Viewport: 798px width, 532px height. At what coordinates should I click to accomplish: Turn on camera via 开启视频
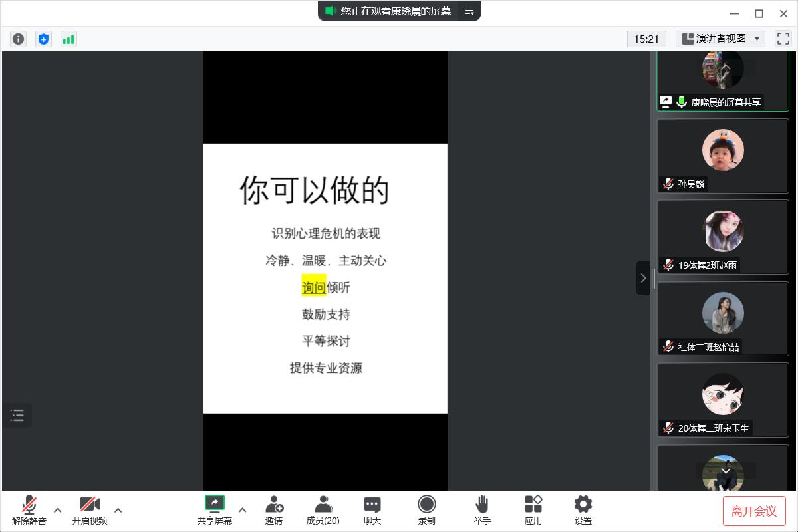point(89,510)
